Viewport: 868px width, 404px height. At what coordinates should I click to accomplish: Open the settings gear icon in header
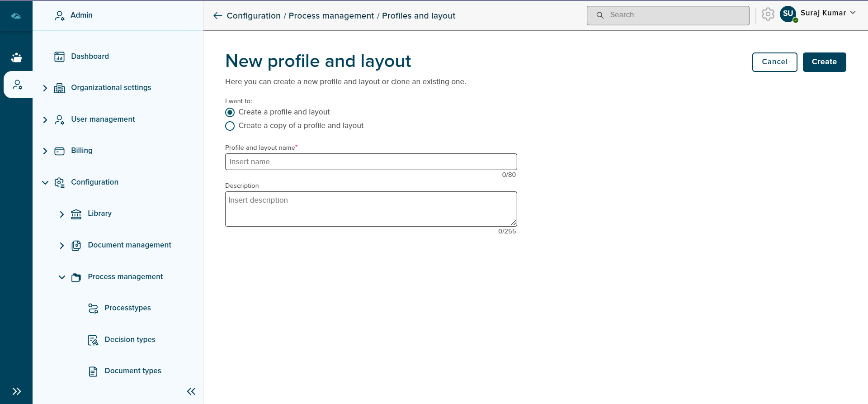pyautogui.click(x=768, y=14)
